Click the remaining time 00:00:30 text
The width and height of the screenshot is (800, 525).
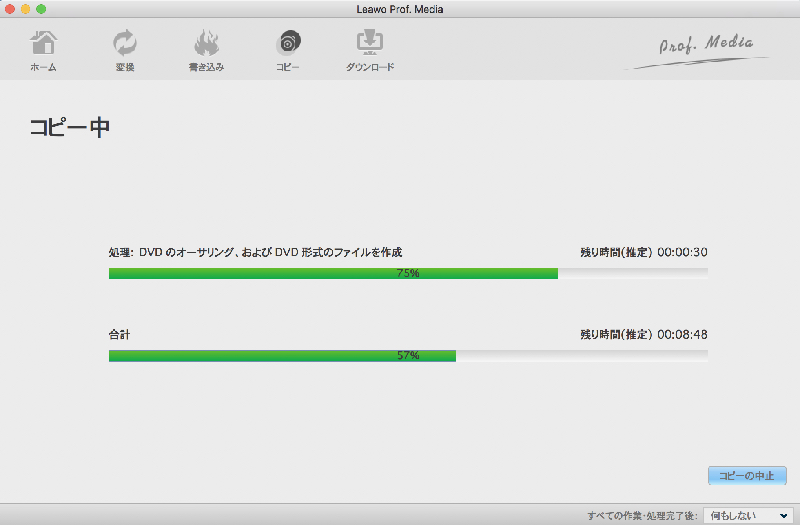coord(644,252)
